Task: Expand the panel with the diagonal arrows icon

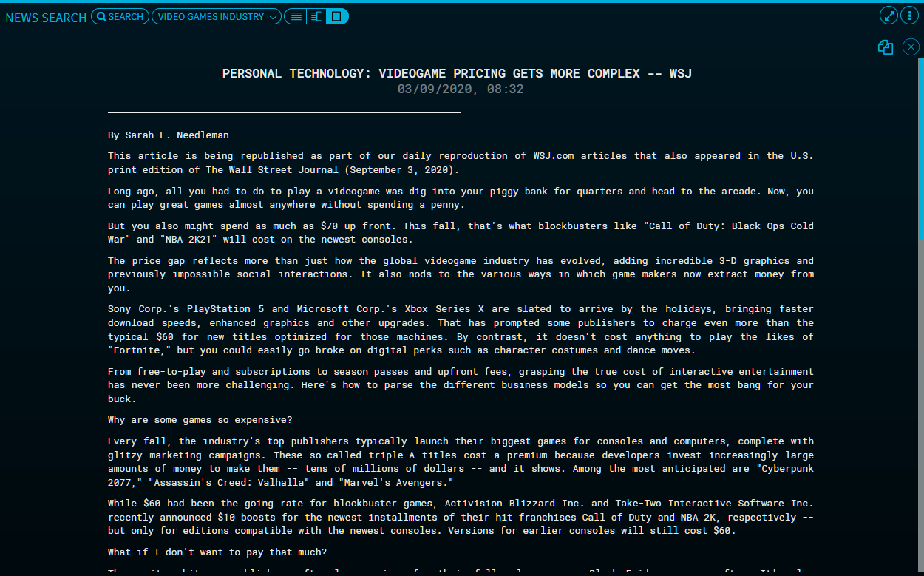Action: click(889, 16)
